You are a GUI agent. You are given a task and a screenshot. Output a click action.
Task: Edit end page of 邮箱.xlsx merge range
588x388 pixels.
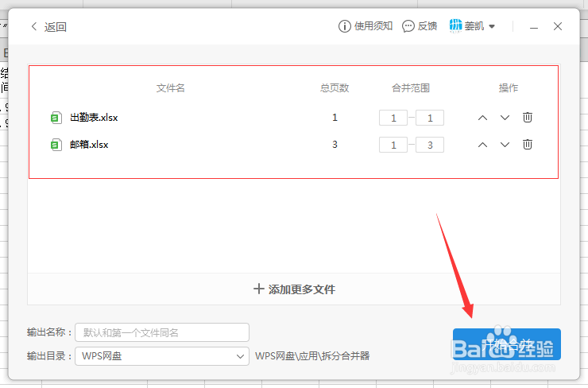(430, 145)
